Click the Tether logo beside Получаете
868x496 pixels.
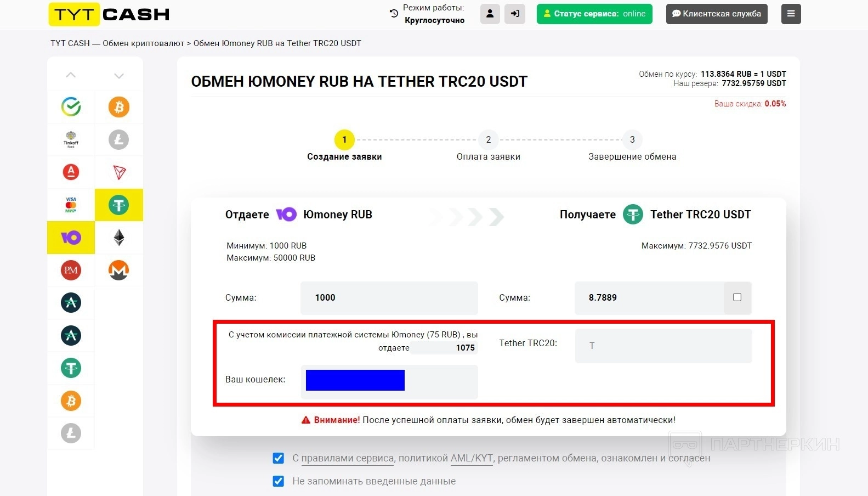pos(633,215)
